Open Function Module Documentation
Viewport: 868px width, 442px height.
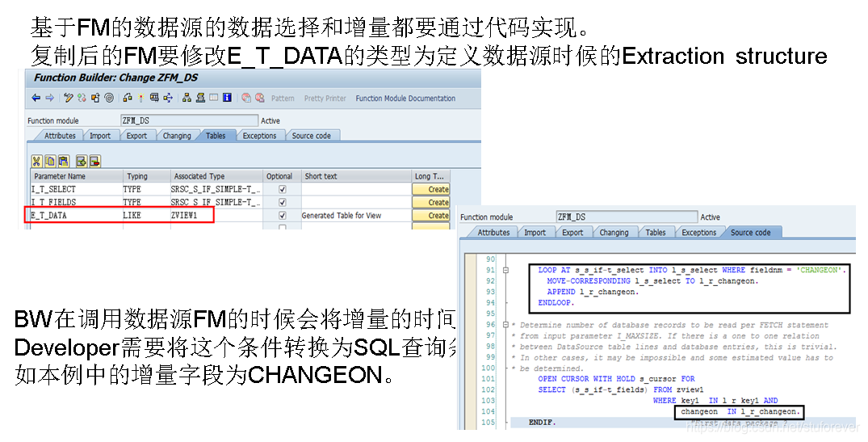pos(406,98)
